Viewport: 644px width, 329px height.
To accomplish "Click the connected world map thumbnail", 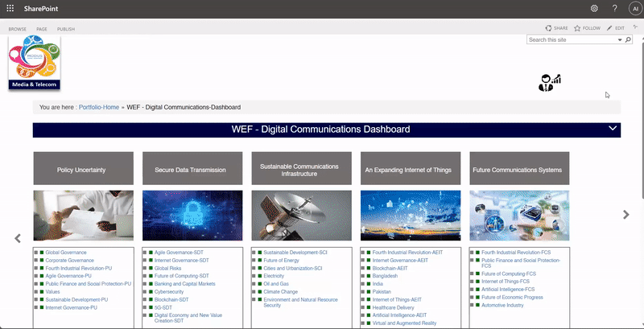I will point(411,216).
